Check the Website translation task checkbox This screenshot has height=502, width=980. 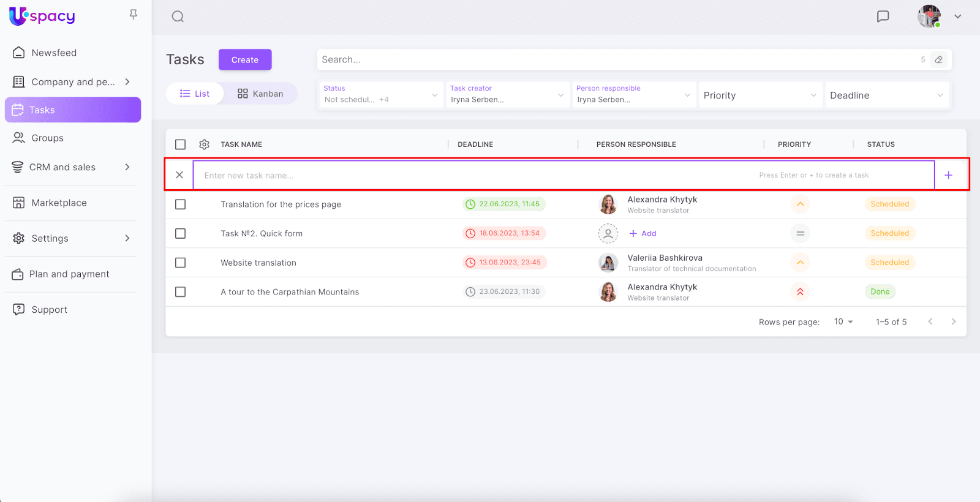180,263
